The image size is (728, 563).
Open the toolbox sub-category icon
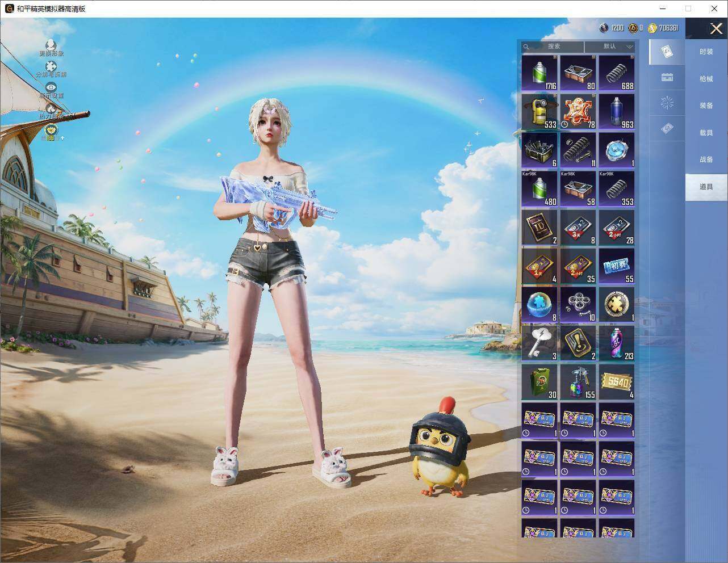click(x=667, y=78)
